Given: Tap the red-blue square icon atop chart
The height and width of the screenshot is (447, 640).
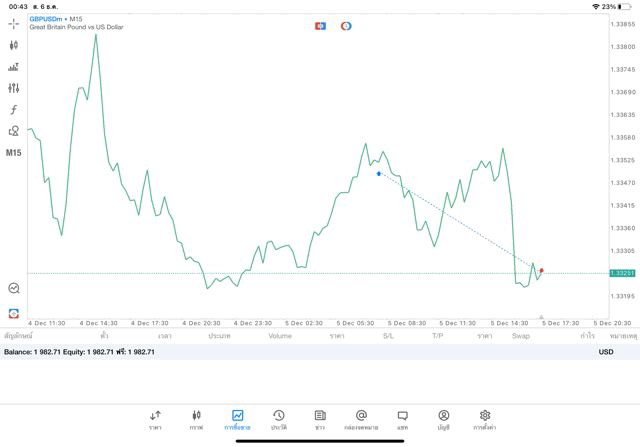Looking at the screenshot, I should point(320,26).
